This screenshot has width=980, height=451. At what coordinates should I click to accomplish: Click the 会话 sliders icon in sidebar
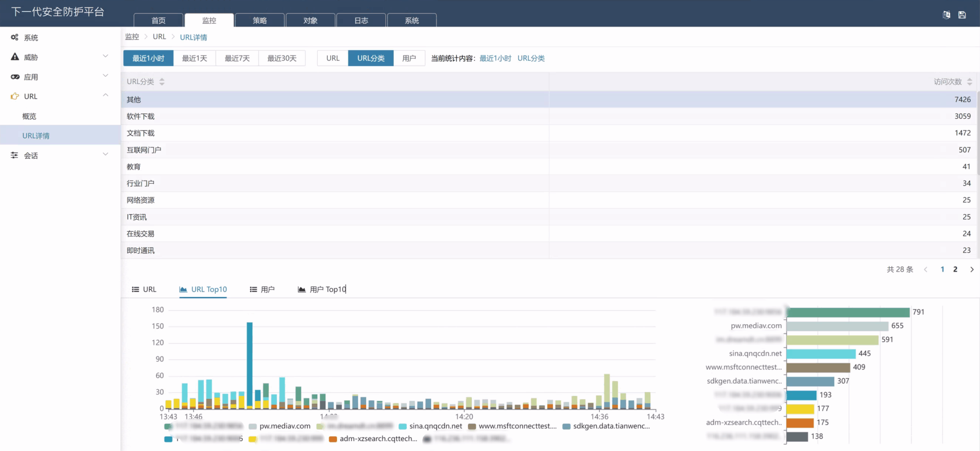click(x=15, y=155)
